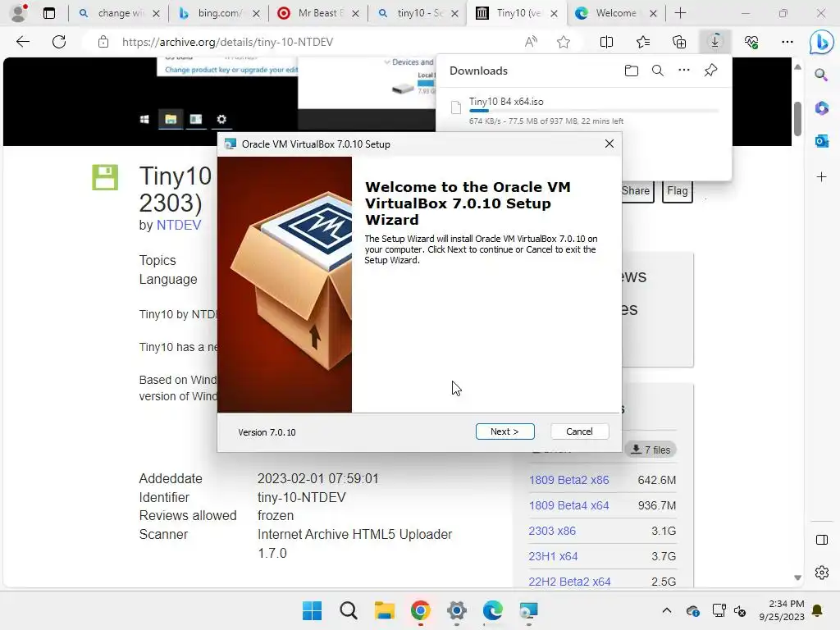The height and width of the screenshot is (630, 840).
Task: Switch to Welcome Edge tab
Action: [615, 13]
